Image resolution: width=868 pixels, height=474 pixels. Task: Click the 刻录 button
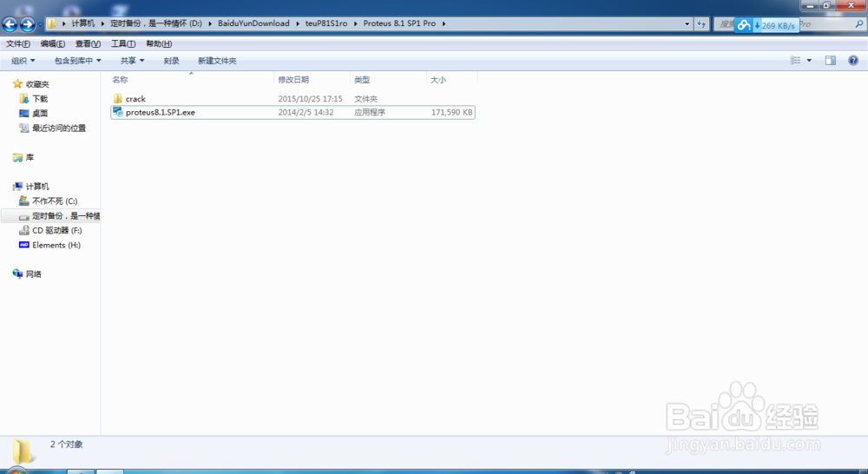tap(171, 61)
